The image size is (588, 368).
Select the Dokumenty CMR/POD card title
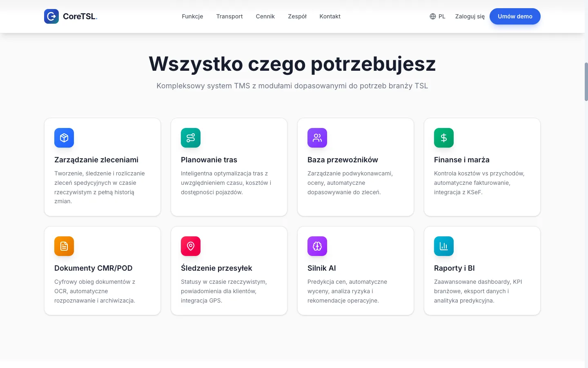point(94,268)
